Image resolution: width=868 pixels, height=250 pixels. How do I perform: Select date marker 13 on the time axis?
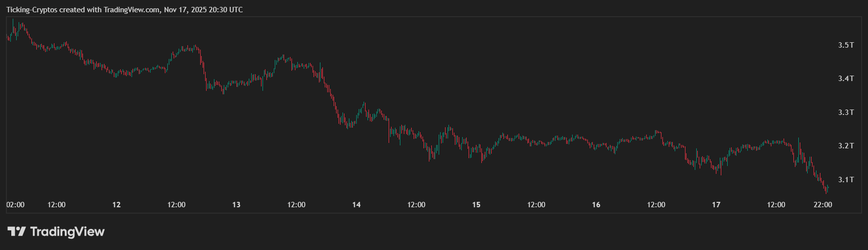[x=236, y=205]
